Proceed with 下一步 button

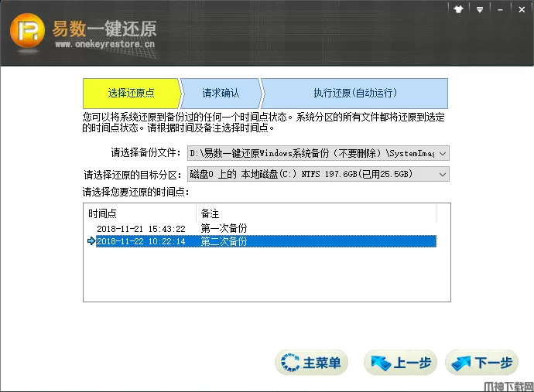click(481, 363)
